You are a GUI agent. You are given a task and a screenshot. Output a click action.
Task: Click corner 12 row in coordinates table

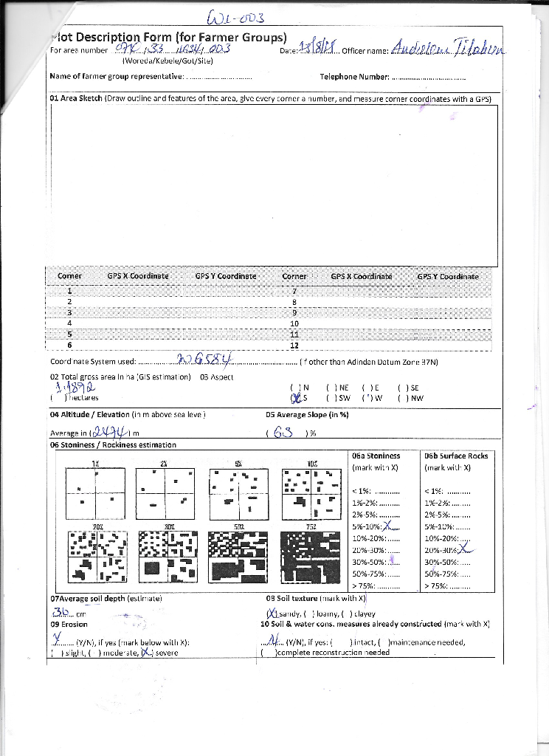[x=381, y=346]
